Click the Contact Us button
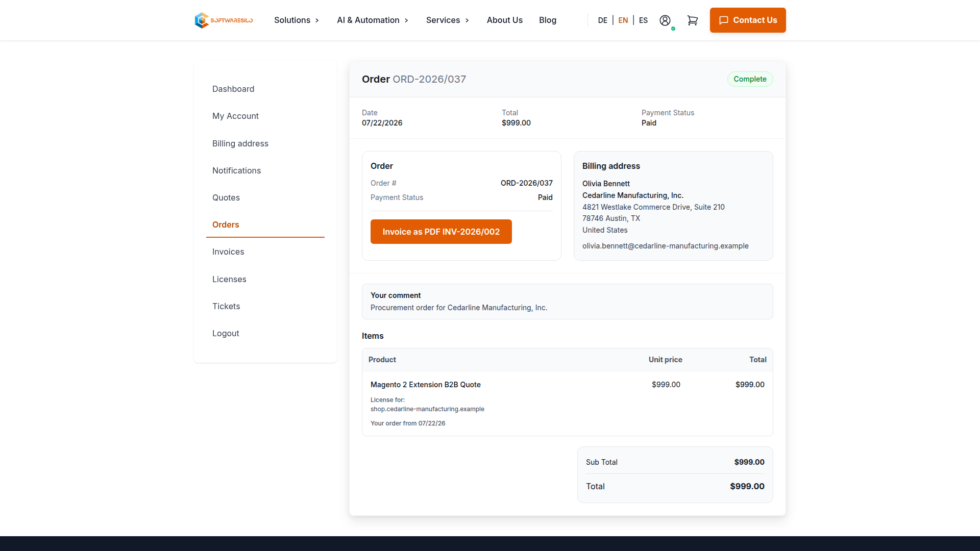The height and width of the screenshot is (551, 980). point(748,20)
